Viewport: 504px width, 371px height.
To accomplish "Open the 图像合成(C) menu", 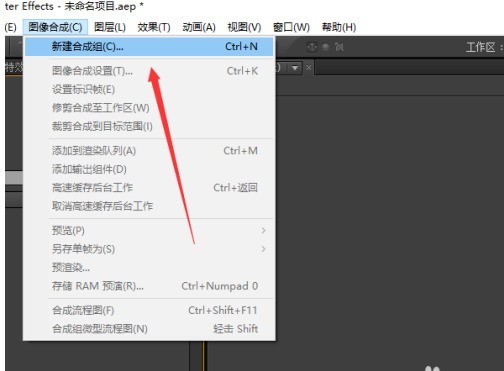I will (55, 27).
